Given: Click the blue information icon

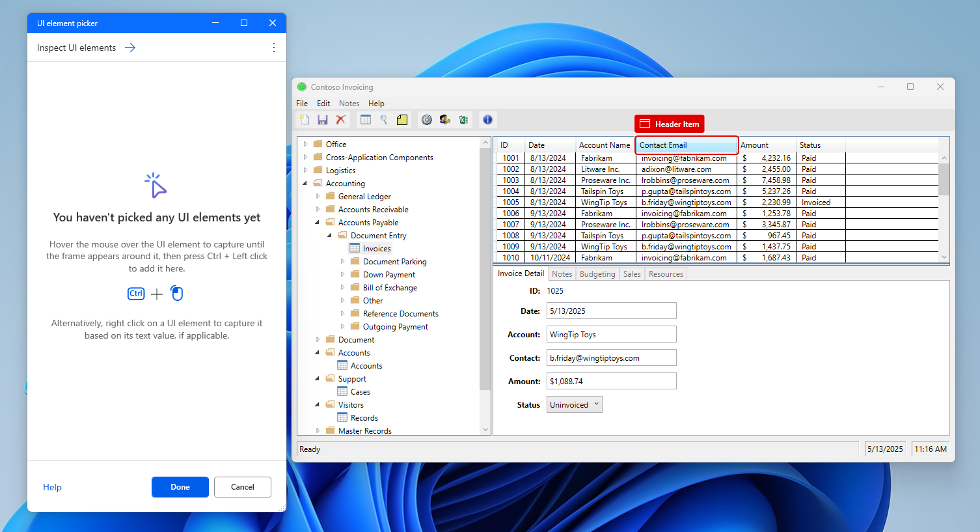Looking at the screenshot, I should click(487, 120).
